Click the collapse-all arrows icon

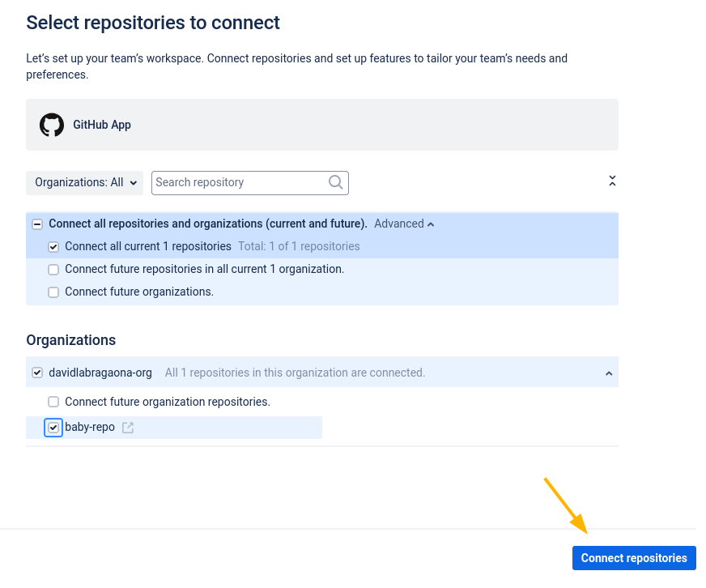(x=612, y=181)
